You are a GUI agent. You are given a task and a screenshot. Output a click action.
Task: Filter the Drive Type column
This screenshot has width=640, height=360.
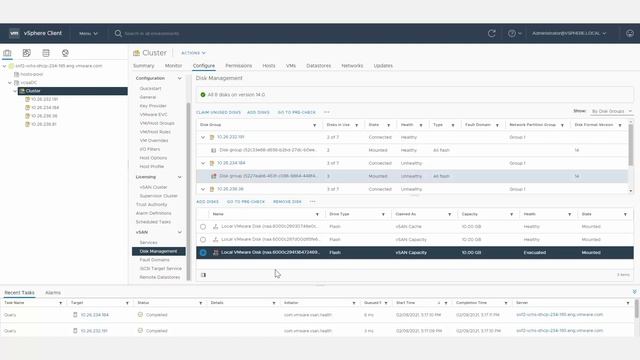[x=383, y=214]
